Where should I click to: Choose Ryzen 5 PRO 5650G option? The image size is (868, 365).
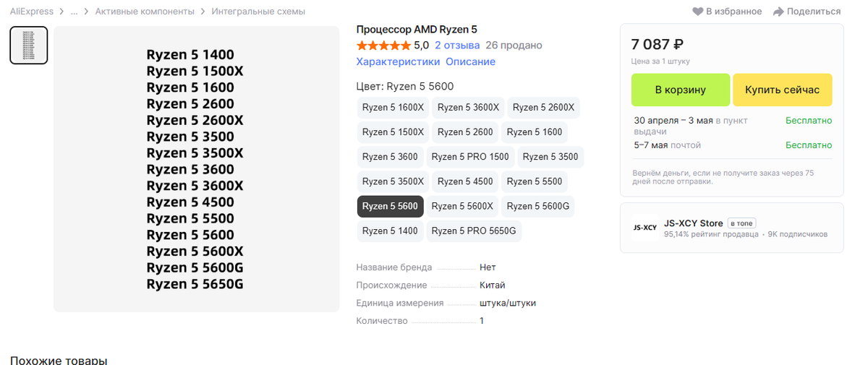(x=474, y=231)
